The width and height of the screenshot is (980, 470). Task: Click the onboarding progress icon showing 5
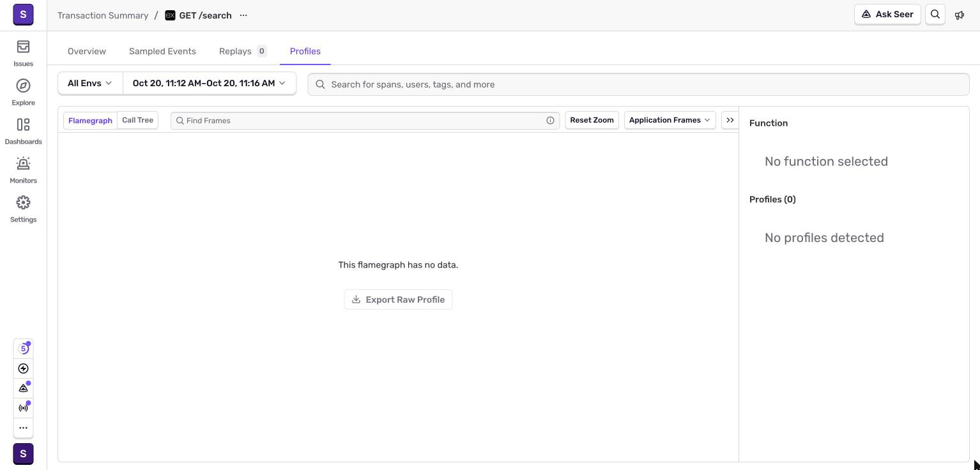click(24, 349)
